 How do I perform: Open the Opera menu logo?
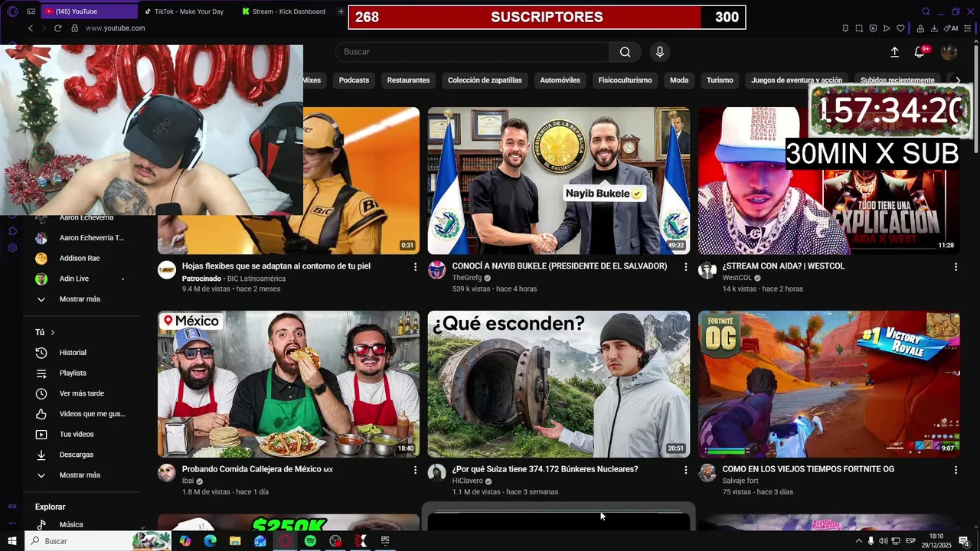[12, 11]
